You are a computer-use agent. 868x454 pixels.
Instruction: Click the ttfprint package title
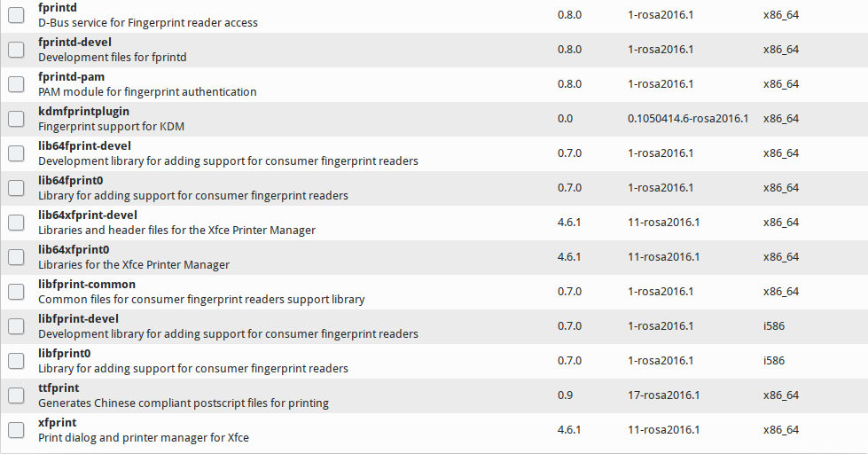(x=59, y=388)
